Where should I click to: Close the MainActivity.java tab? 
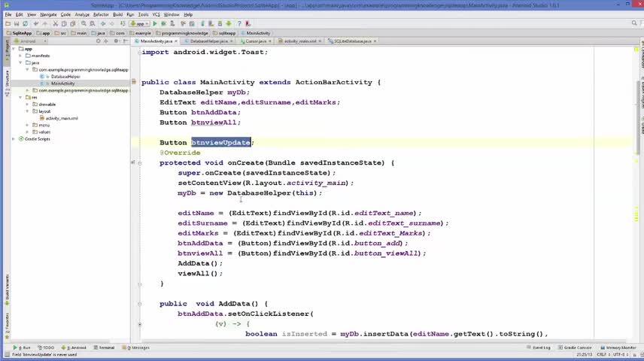tap(176, 41)
